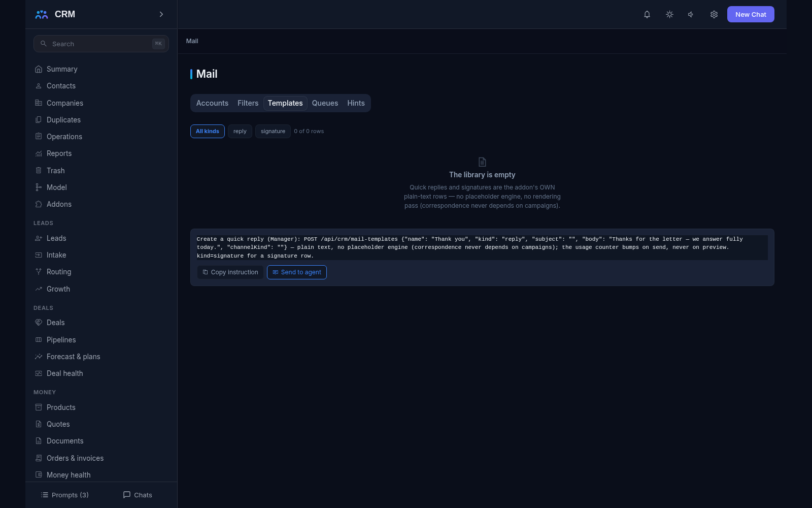Open Prompts (3) list
The height and width of the screenshot is (508, 812).
(65, 495)
